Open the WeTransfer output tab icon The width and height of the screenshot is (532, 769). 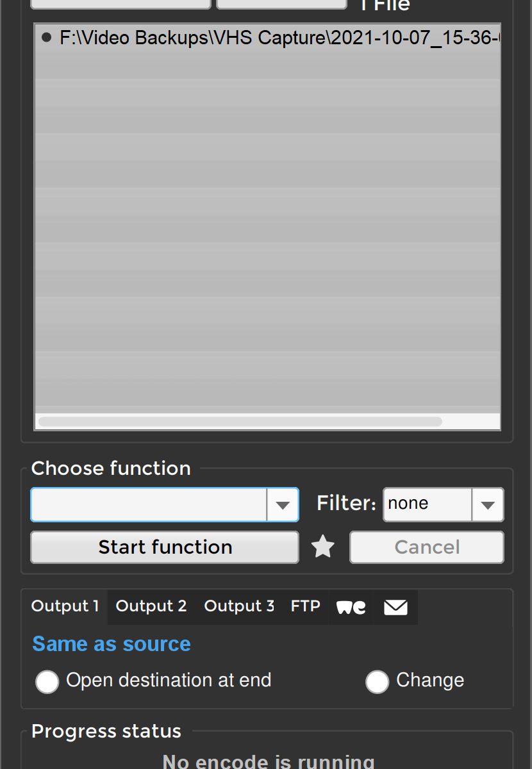coord(351,607)
